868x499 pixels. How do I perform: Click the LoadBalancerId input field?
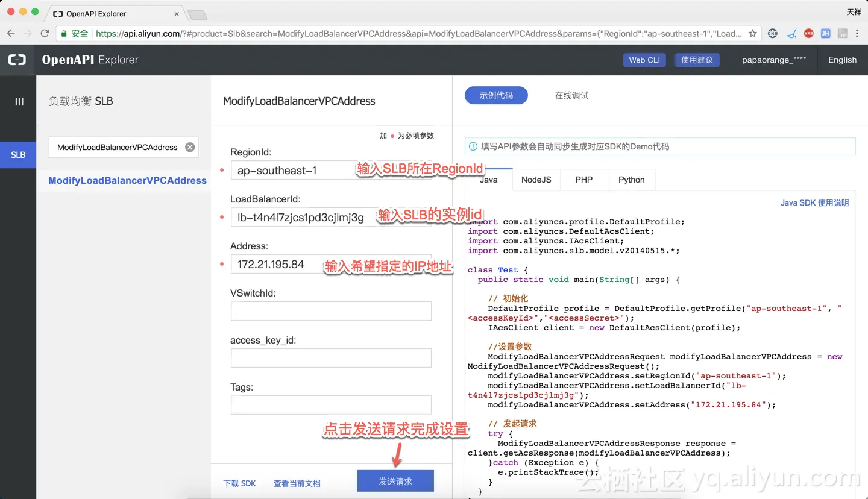click(x=331, y=217)
